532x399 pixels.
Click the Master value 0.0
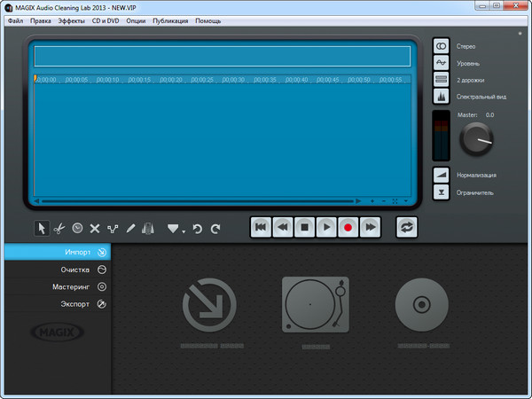tap(489, 115)
